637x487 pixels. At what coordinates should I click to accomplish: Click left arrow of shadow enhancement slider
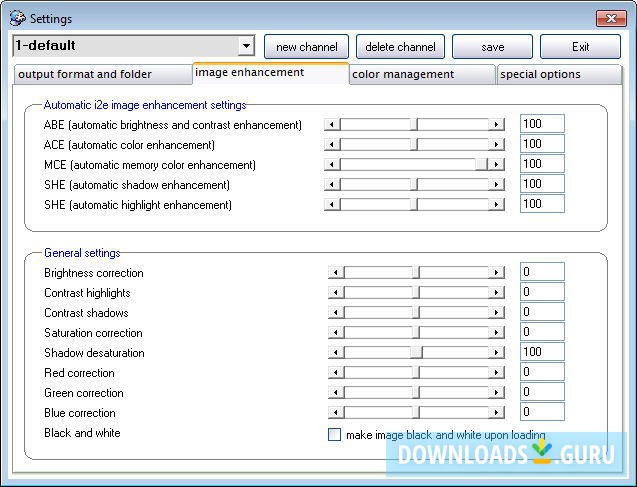tap(332, 184)
